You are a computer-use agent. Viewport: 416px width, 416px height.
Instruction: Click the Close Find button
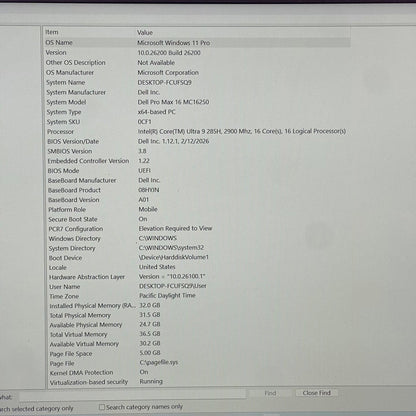316,393
